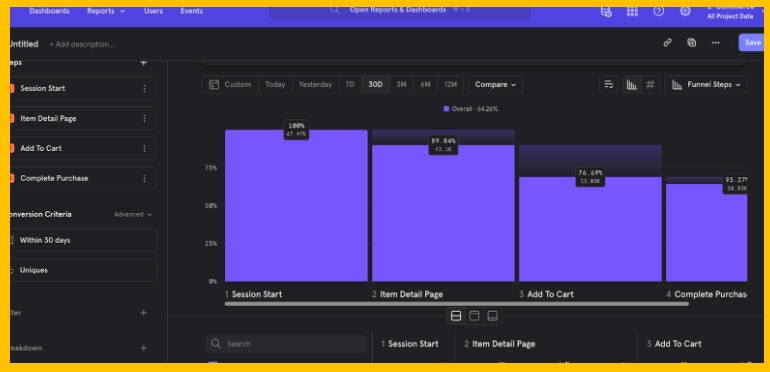Open options for Item Detail Page step
Image resolution: width=770 pixels, height=372 pixels.
pyautogui.click(x=144, y=118)
